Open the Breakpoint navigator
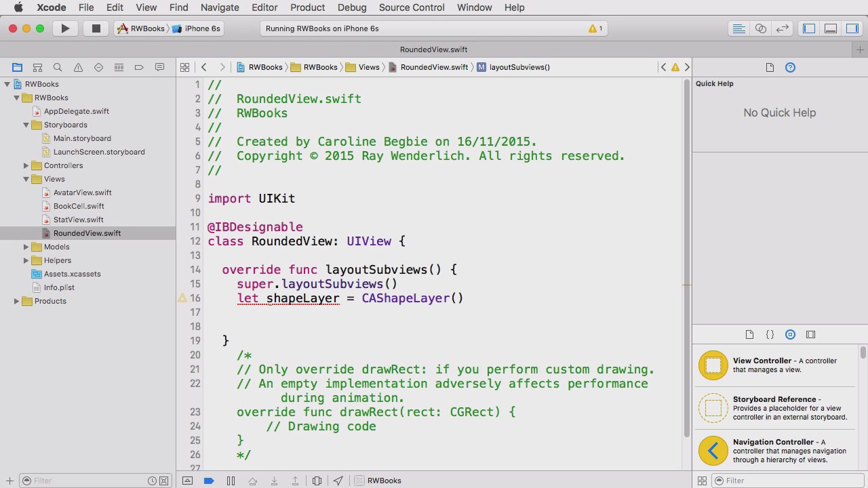 coord(139,67)
